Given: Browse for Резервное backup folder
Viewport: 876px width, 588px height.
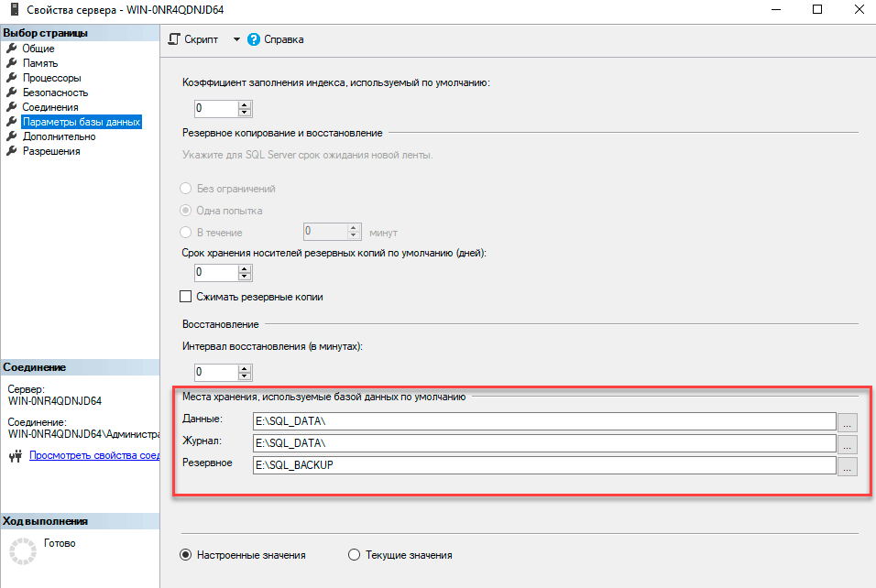Looking at the screenshot, I should pos(848,466).
